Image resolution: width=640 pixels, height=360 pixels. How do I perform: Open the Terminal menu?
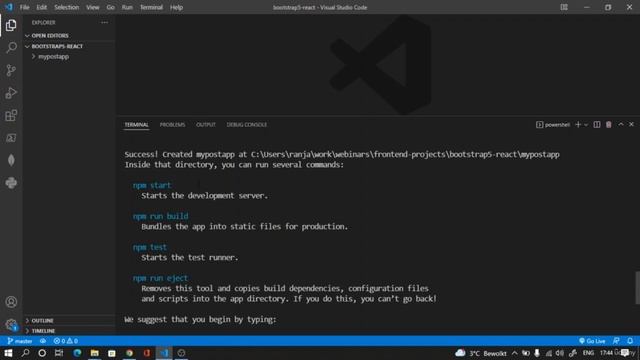click(151, 7)
